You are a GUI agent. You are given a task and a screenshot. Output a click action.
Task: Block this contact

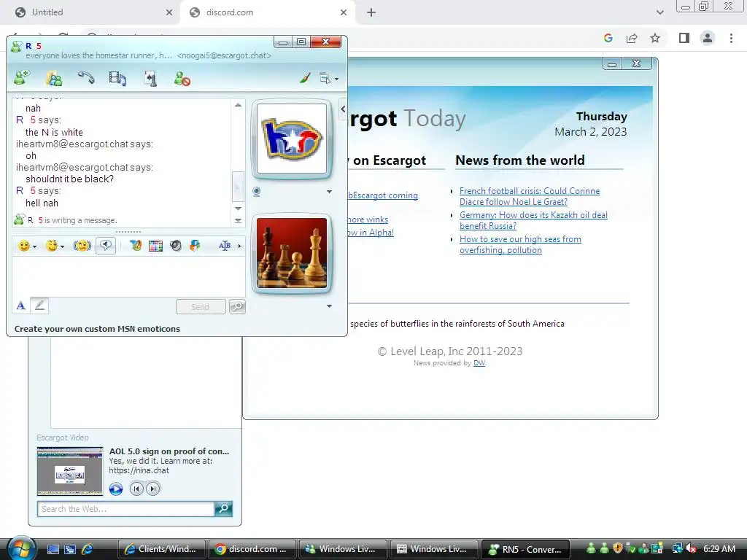coord(182,78)
